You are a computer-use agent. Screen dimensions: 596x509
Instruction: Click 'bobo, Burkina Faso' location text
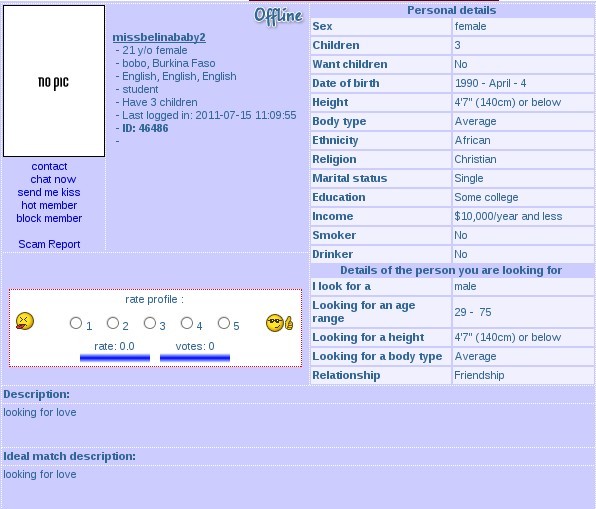coord(169,63)
